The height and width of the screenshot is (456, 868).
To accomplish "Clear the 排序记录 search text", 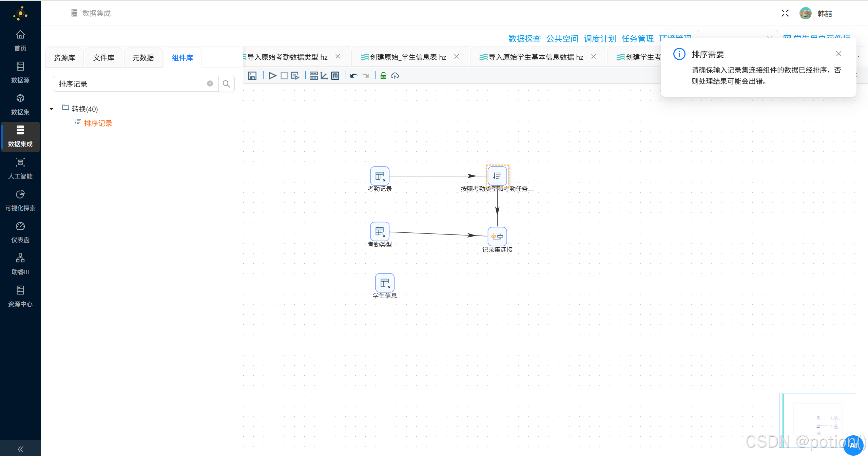I will coord(210,84).
